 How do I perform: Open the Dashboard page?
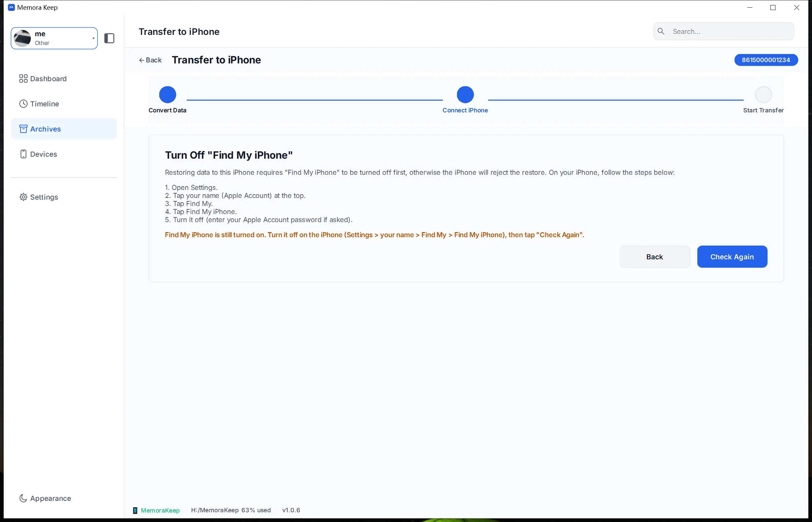point(64,79)
